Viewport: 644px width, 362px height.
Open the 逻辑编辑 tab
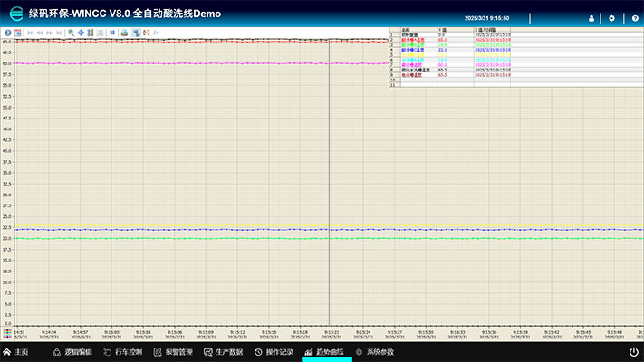coord(72,351)
